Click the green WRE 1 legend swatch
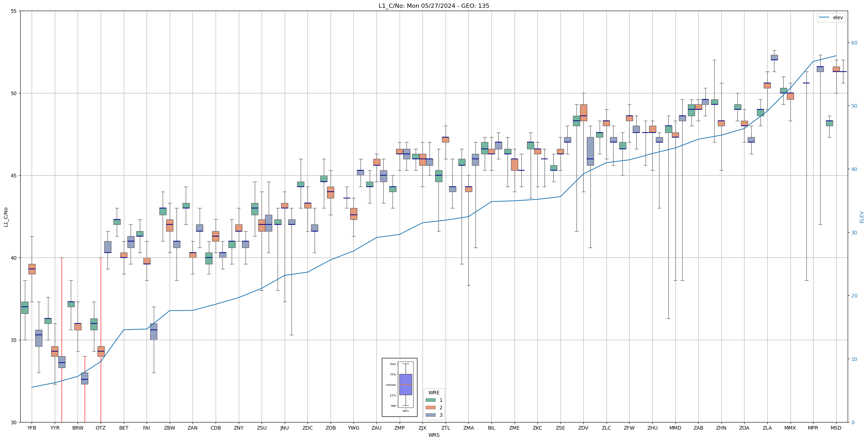 (x=430, y=400)
